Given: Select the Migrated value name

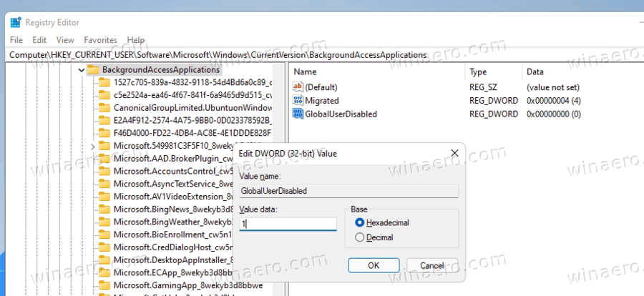Looking at the screenshot, I should point(322,101).
